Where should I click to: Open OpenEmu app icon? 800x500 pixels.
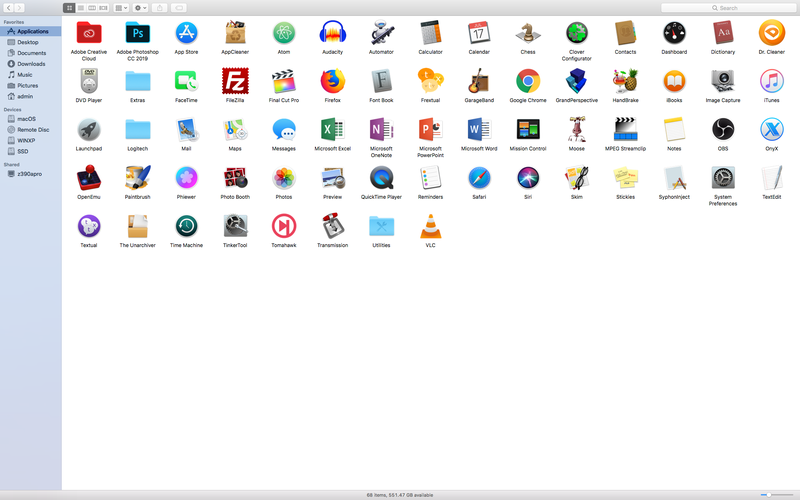click(x=89, y=178)
